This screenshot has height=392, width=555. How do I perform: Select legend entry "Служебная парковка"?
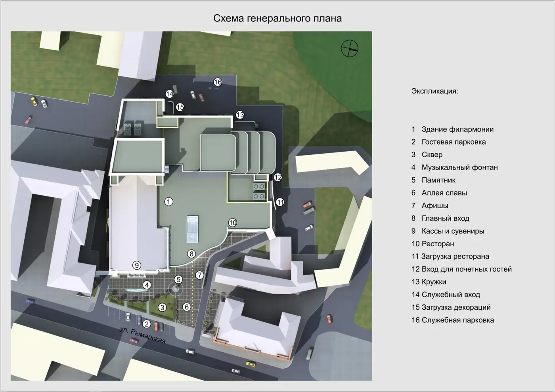tap(457, 320)
